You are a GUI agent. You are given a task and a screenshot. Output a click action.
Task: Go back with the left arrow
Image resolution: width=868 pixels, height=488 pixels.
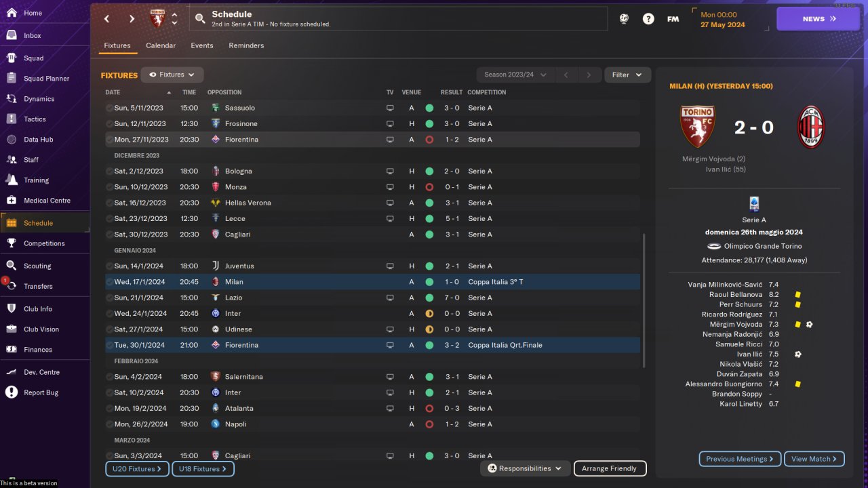pos(106,19)
